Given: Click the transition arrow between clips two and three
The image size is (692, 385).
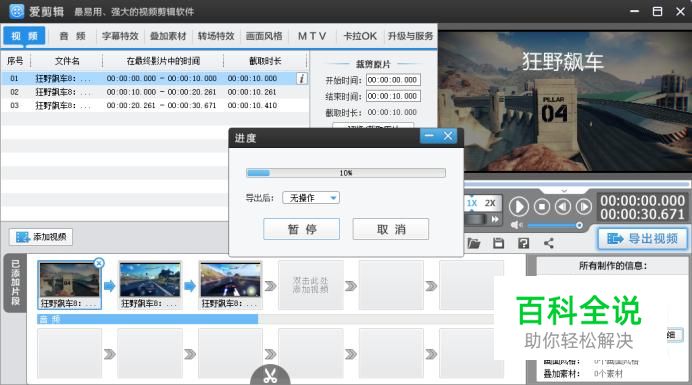Looking at the screenshot, I should coord(190,286).
